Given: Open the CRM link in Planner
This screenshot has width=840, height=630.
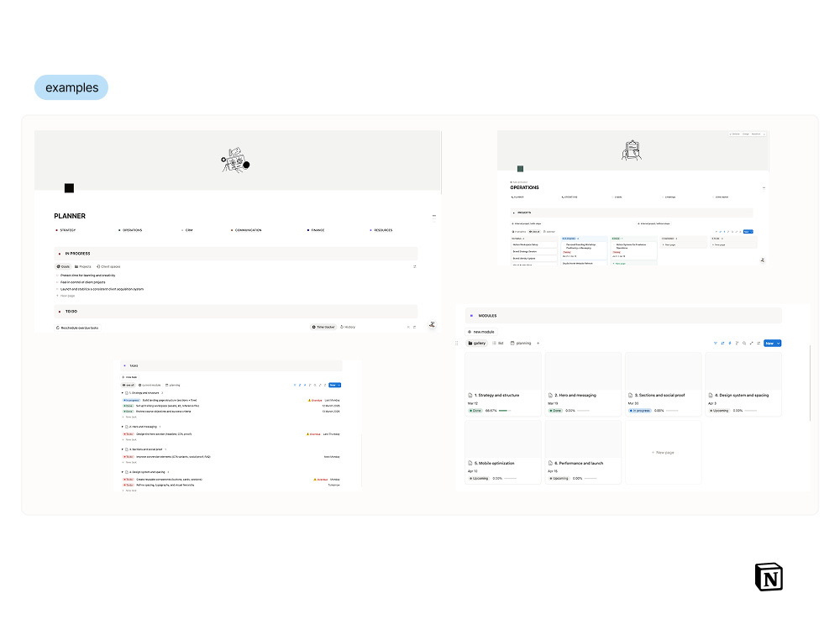Looking at the screenshot, I should point(187,230).
